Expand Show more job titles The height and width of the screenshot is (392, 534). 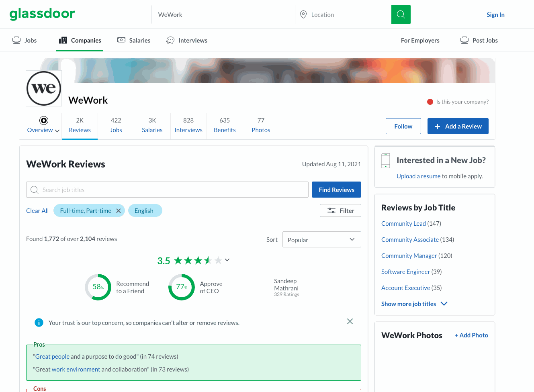pos(414,304)
